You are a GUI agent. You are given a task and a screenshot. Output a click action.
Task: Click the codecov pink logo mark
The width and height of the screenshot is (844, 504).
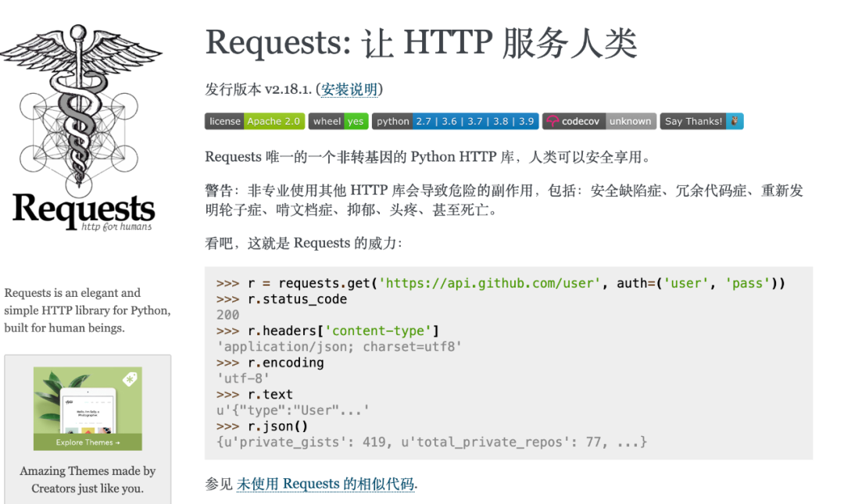(x=553, y=121)
